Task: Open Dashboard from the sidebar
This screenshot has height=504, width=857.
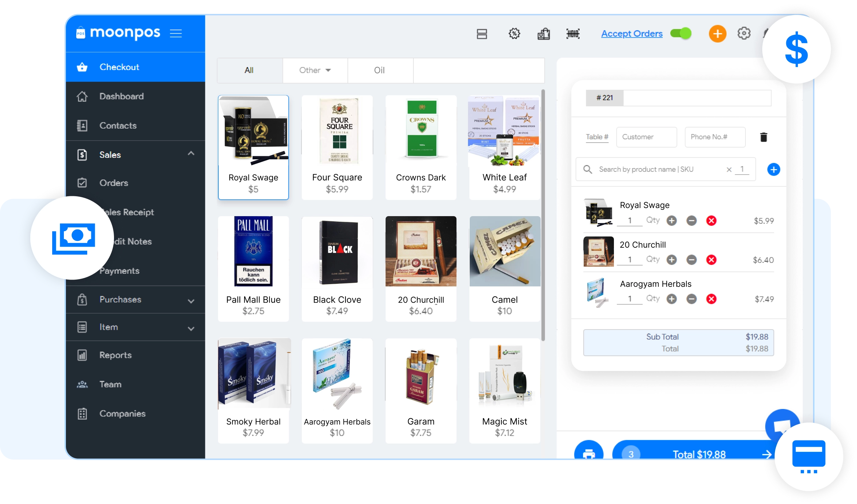Action: point(121,96)
